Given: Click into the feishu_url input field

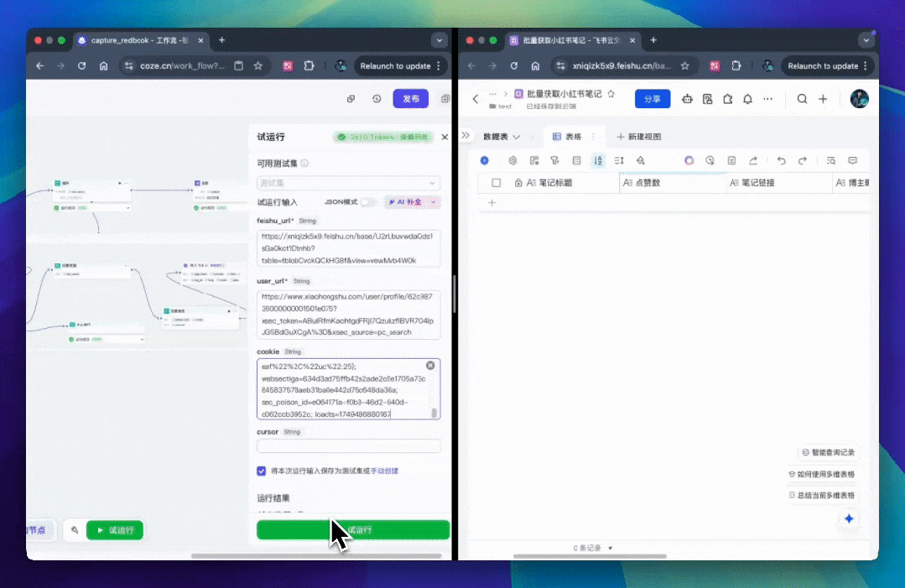Looking at the screenshot, I should [348, 248].
